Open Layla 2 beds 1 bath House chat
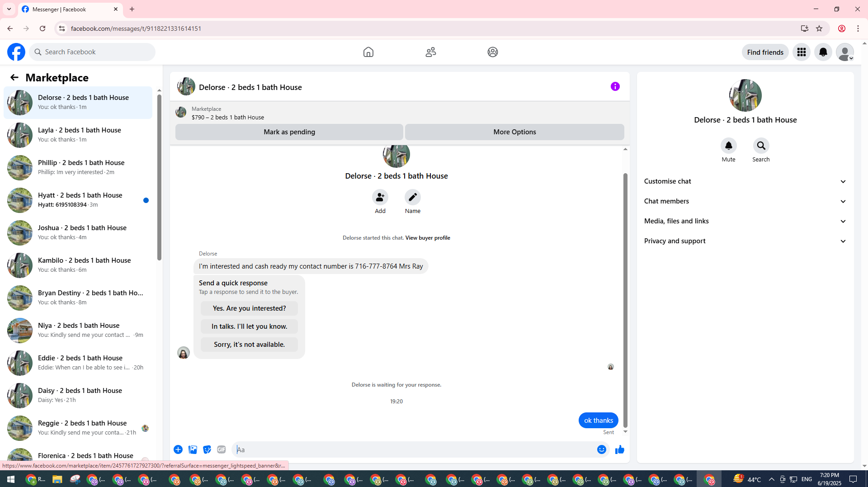This screenshot has width=868, height=487. click(x=78, y=135)
